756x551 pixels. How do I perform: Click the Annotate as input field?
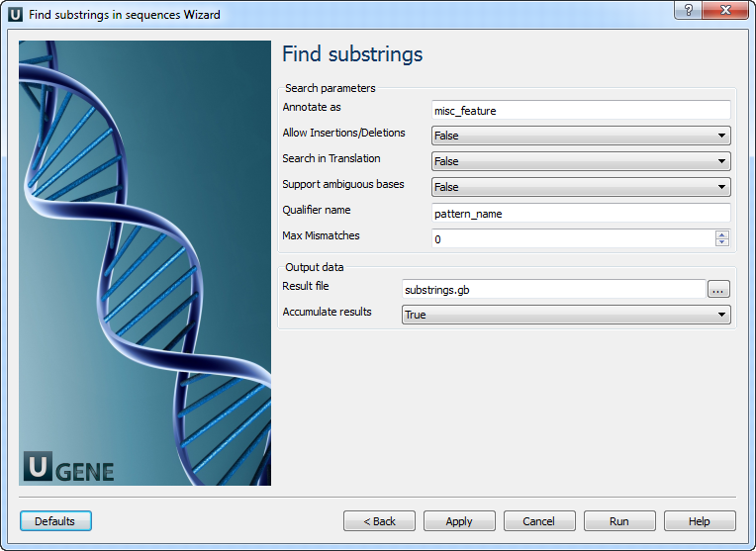[581, 111]
